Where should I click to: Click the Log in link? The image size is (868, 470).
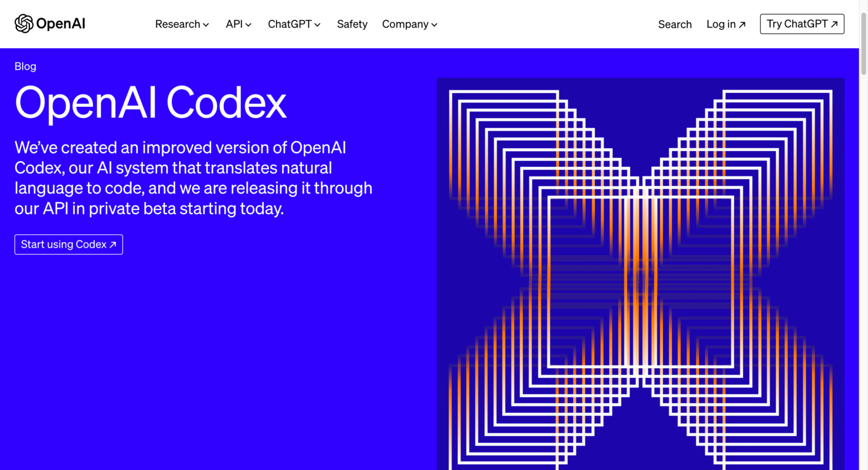[721, 24]
